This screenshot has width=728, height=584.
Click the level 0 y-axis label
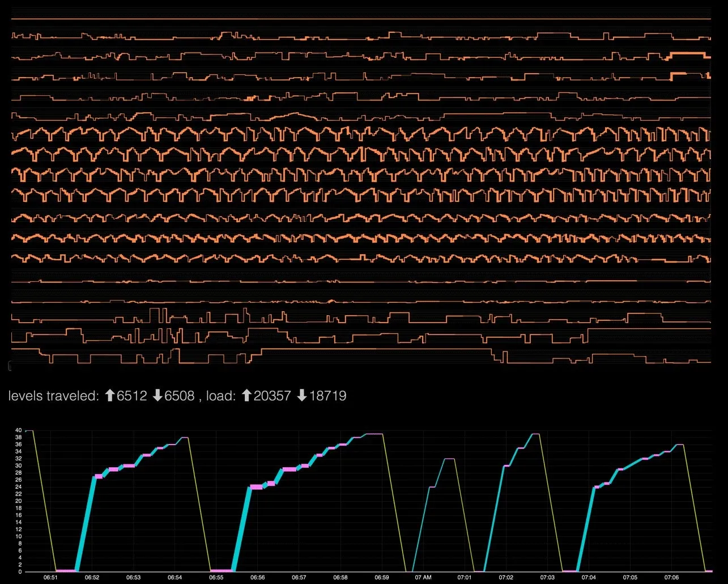tap(20, 572)
